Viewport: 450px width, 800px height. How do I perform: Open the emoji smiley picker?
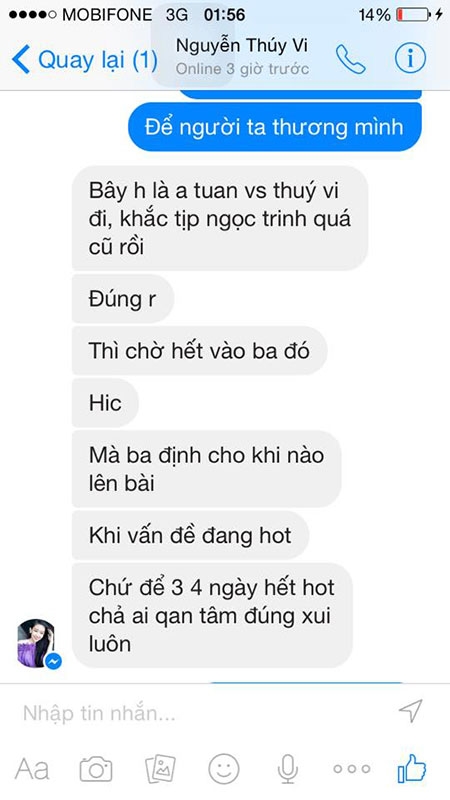click(224, 768)
